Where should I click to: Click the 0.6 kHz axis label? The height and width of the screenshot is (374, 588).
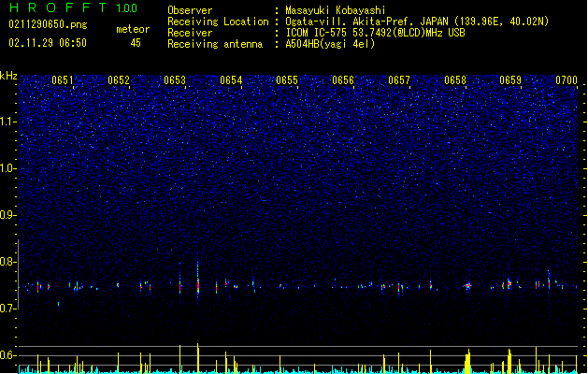click(x=8, y=355)
